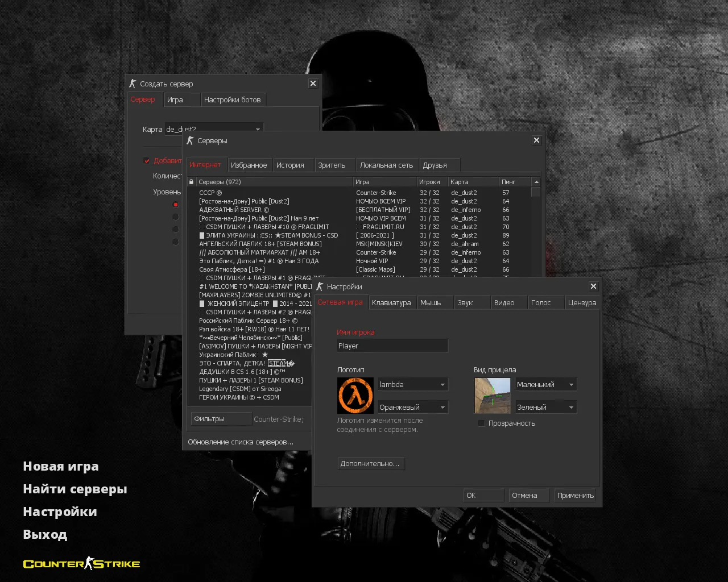The height and width of the screenshot is (582, 728).
Task: Click the Player name input field
Action: coord(392,345)
